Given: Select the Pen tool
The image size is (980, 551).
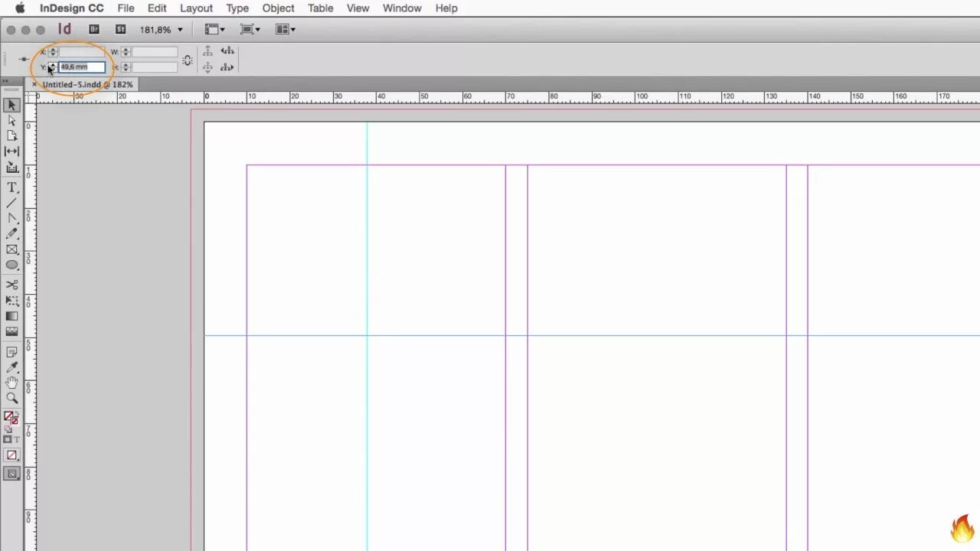Looking at the screenshot, I should 11,218.
